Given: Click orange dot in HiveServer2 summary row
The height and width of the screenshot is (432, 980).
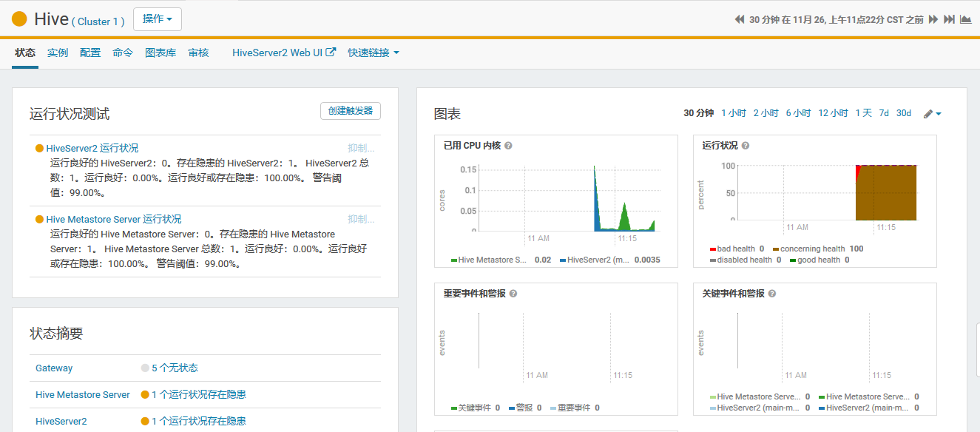Looking at the screenshot, I should [145, 422].
